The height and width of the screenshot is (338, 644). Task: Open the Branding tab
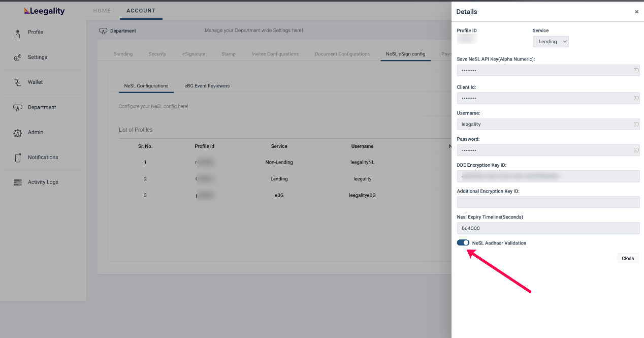pyautogui.click(x=123, y=54)
